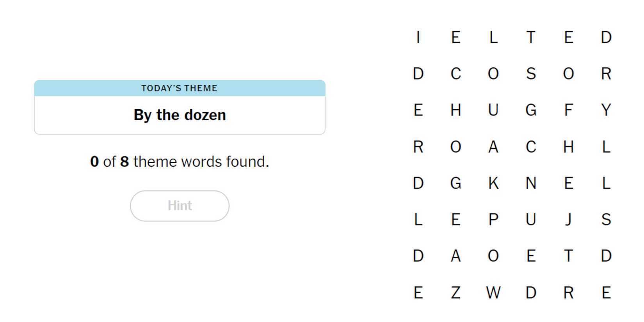
Task: Click the "By the dozen" theme card
Action: 180,115
